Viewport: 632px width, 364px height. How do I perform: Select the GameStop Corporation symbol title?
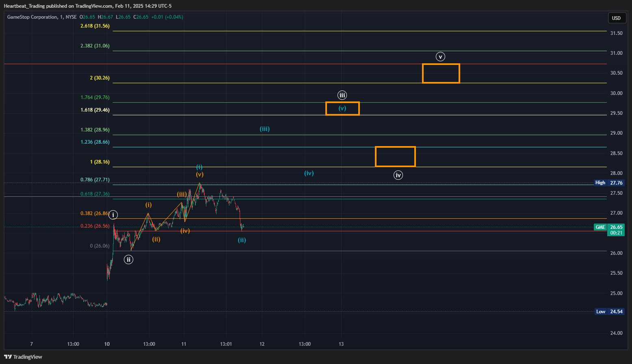click(32, 17)
